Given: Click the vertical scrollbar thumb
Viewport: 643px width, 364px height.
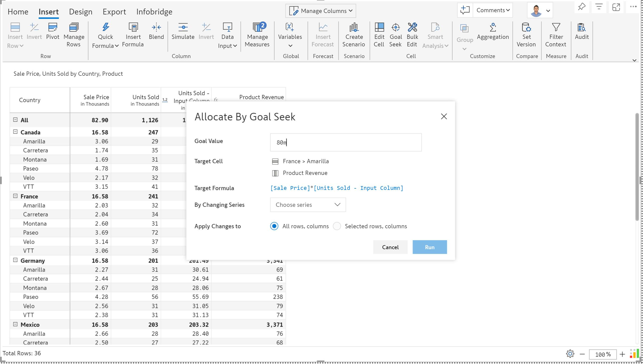Looking at the screenshot, I should tap(637, 167).
